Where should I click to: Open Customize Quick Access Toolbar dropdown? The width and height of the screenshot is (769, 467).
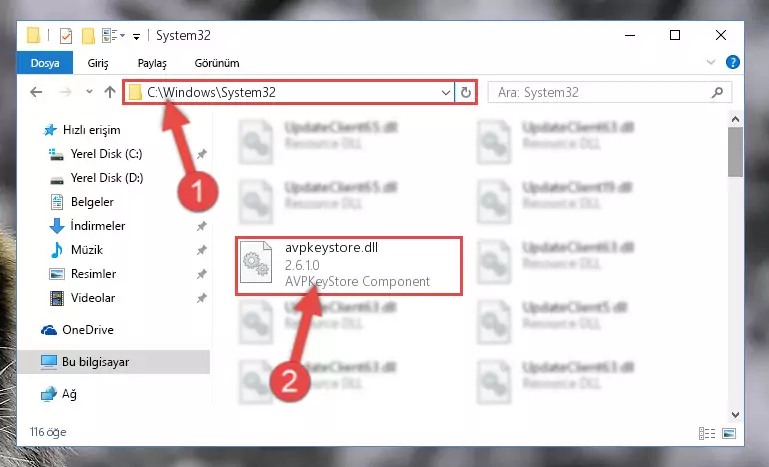[x=136, y=36]
